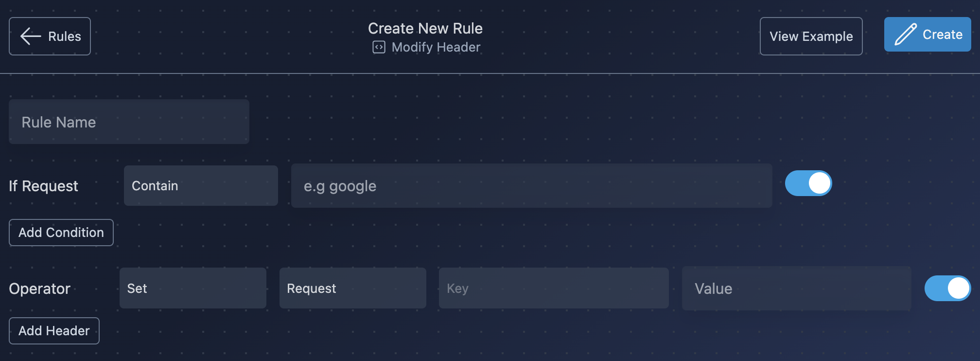
Task: Disable the If Request condition toggle
Action: (x=808, y=183)
